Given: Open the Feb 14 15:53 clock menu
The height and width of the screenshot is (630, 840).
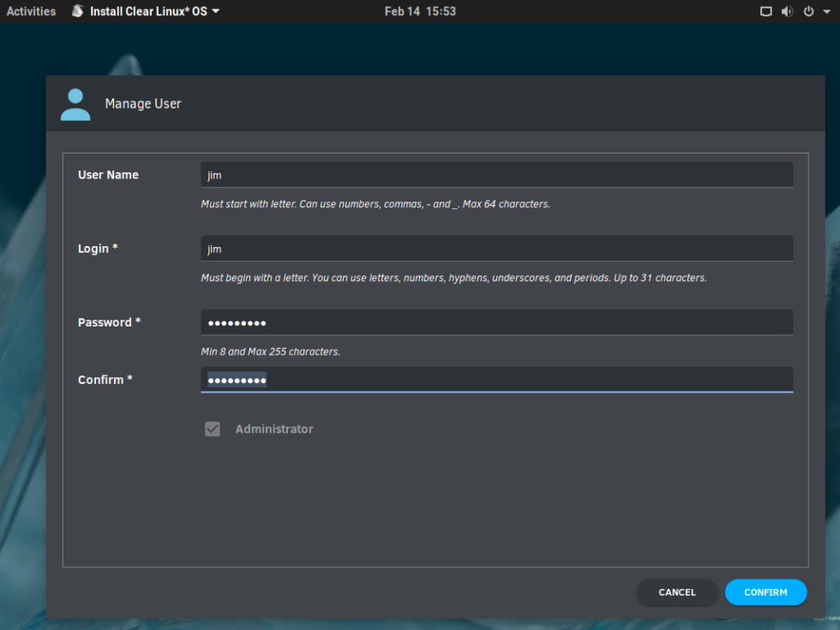Looking at the screenshot, I should pos(420,11).
